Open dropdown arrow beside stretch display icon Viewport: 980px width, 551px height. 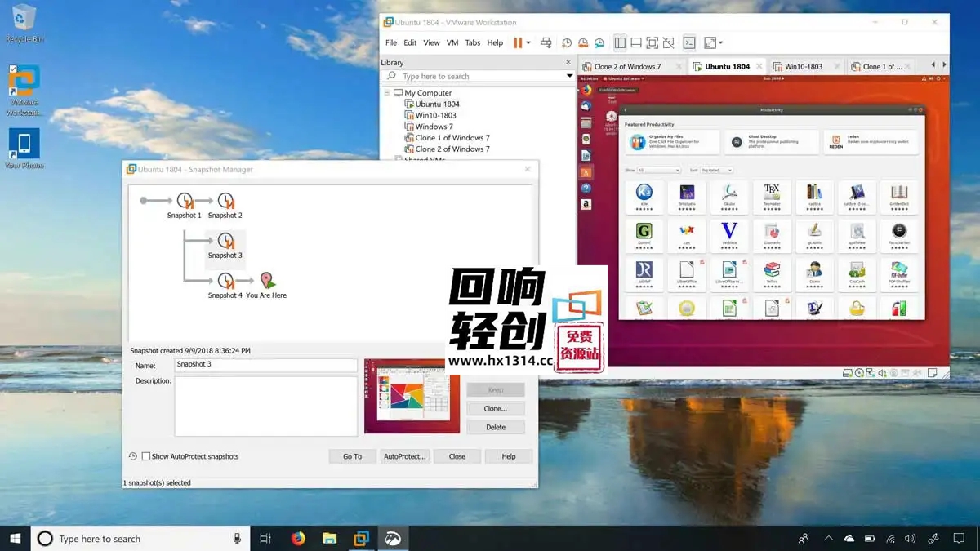(720, 42)
